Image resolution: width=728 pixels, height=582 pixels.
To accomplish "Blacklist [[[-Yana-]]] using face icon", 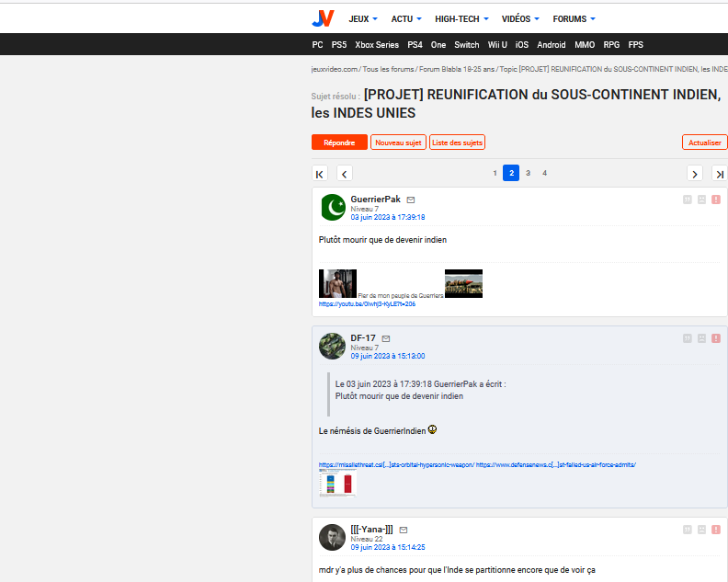I will pyautogui.click(x=701, y=530).
